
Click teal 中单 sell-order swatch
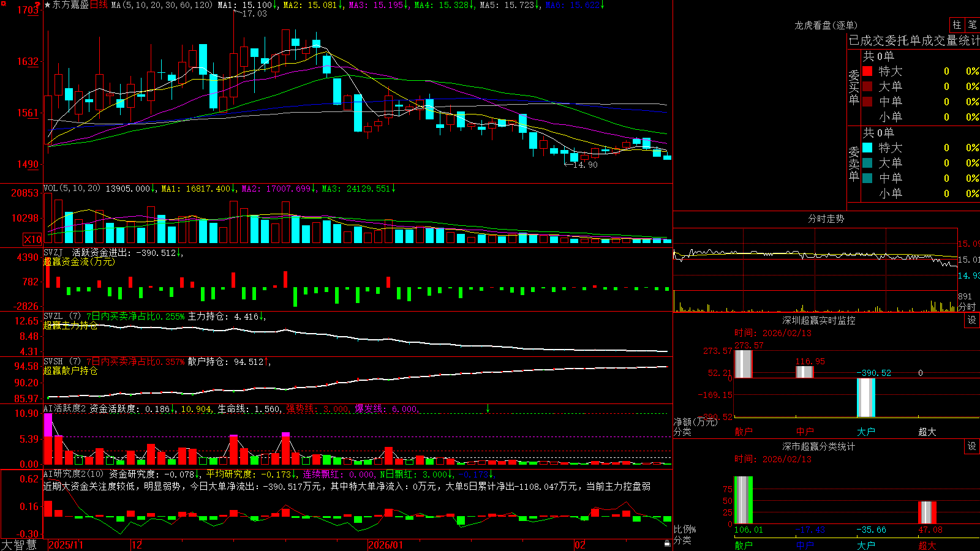coord(867,178)
